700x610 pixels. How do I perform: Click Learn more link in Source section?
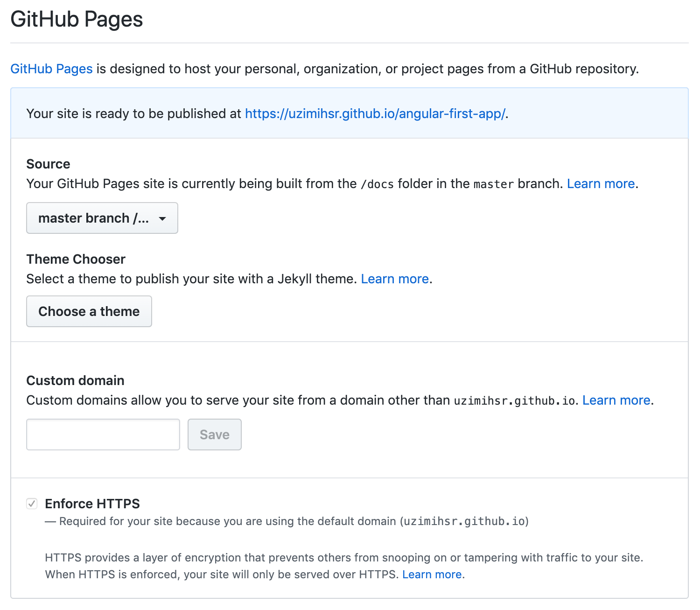click(601, 184)
